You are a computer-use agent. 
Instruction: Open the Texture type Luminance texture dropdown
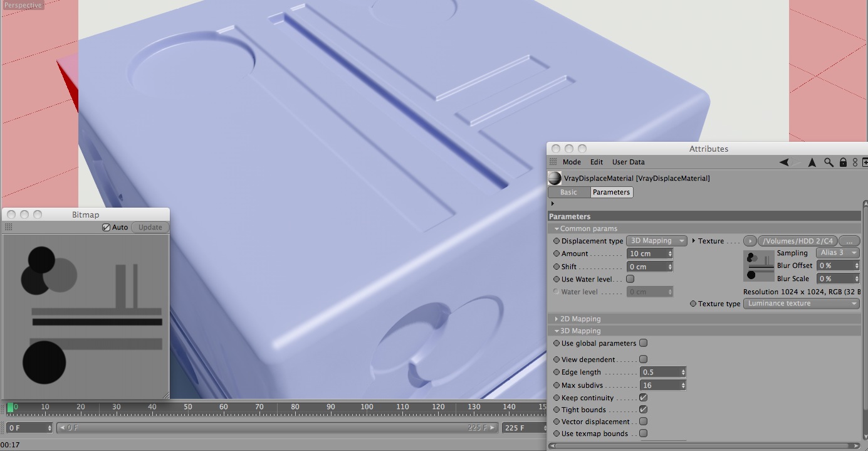(x=802, y=304)
